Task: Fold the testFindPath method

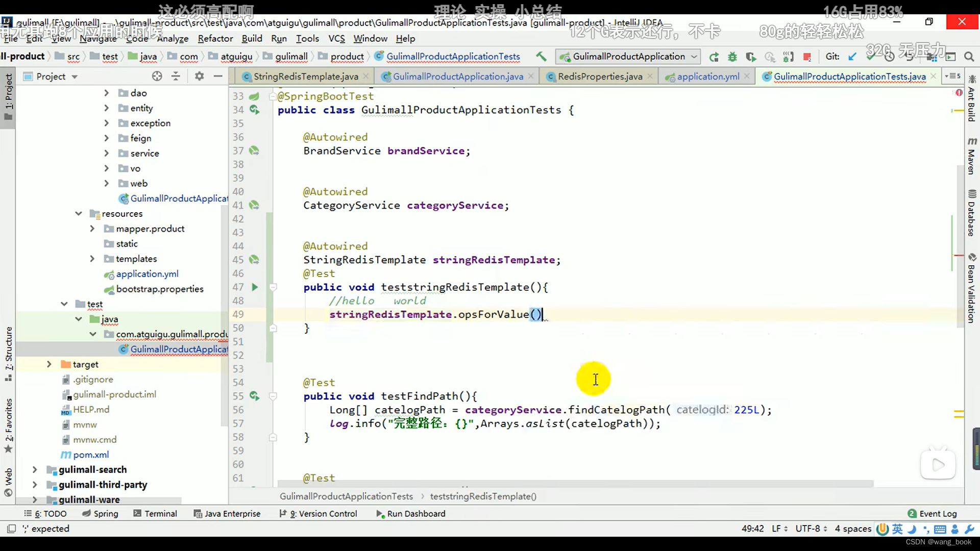Action: [x=273, y=396]
